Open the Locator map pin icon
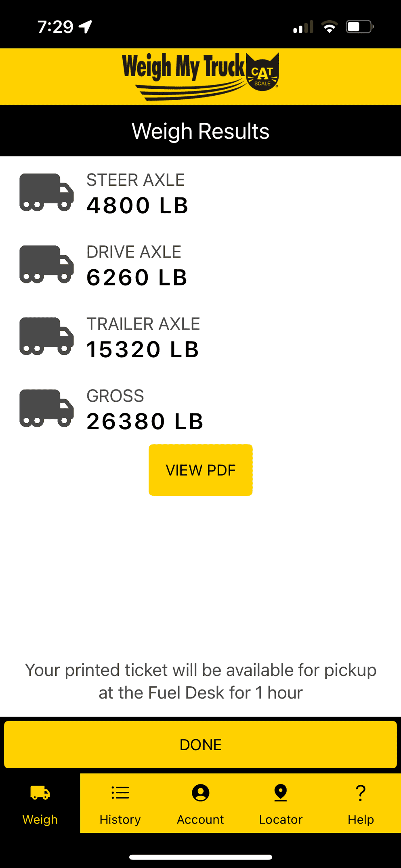This screenshot has width=401, height=868. point(280,793)
